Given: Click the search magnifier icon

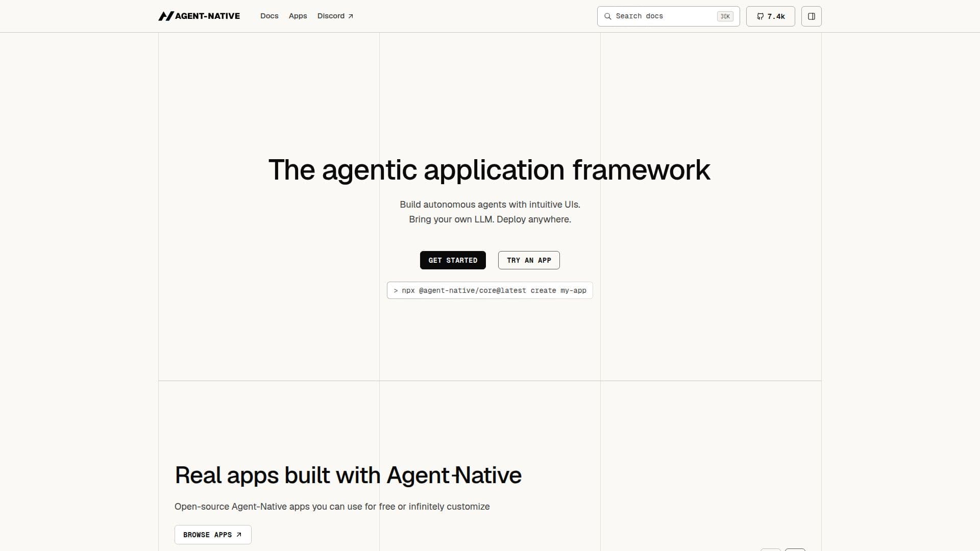Looking at the screenshot, I should [607, 16].
